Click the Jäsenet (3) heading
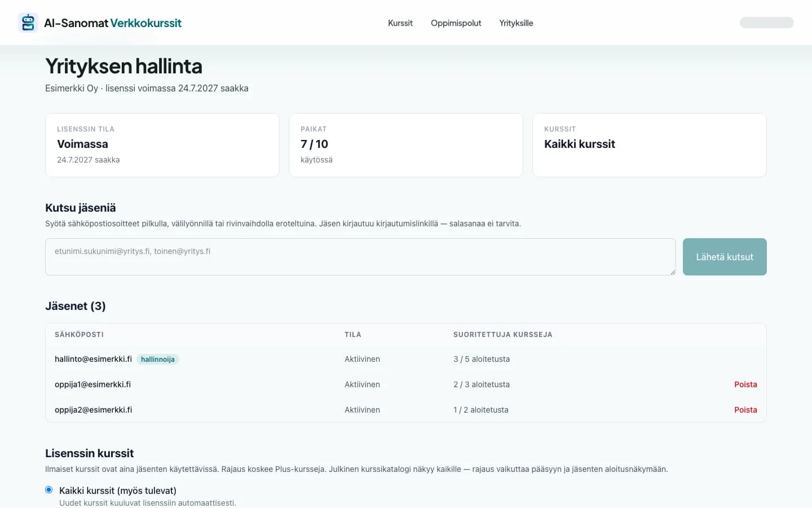The height and width of the screenshot is (508, 812). pos(76,306)
